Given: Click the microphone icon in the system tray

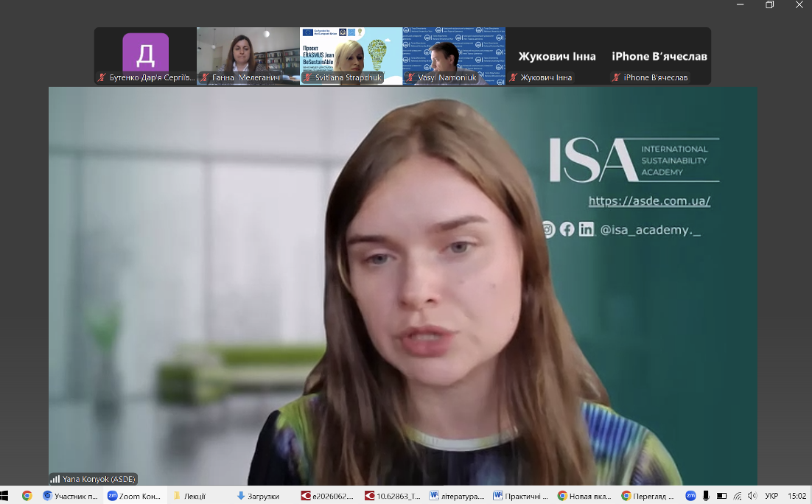Looking at the screenshot, I should click(706, 496).
